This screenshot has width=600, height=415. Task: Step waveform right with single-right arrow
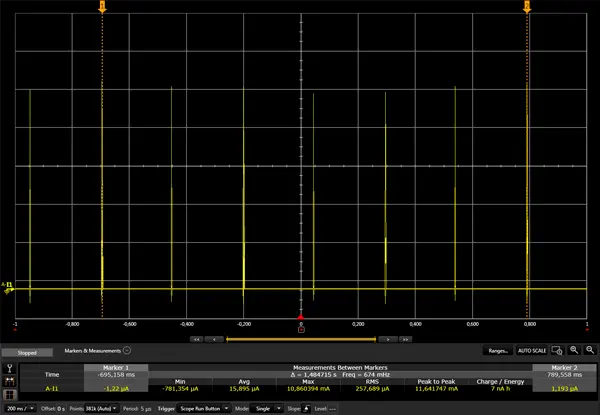coord(387,339)
